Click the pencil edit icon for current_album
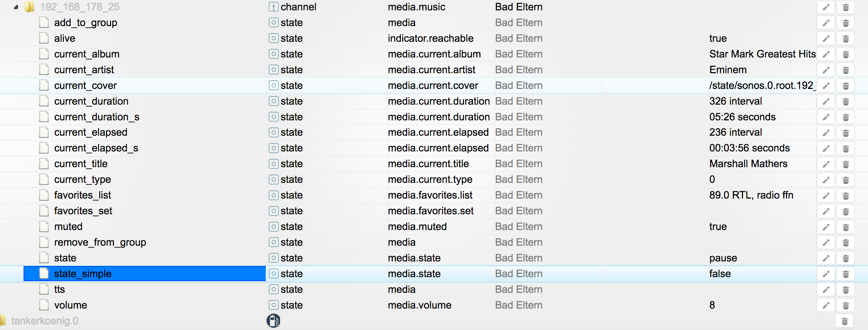The width and height of the screenshot is (868, 330). (x=826, y=55)
